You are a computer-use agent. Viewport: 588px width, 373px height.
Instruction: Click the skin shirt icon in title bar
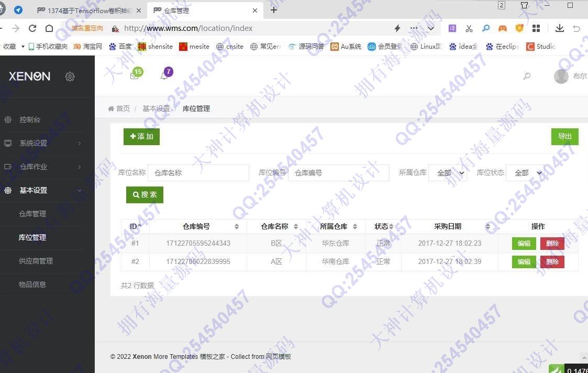coord(524,5)
